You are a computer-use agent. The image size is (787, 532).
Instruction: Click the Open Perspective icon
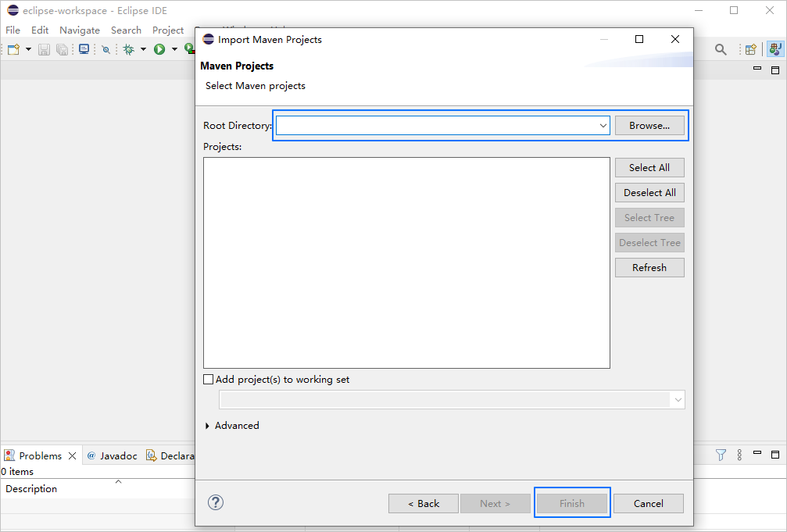pyautogui.click(x=750, y=49)
